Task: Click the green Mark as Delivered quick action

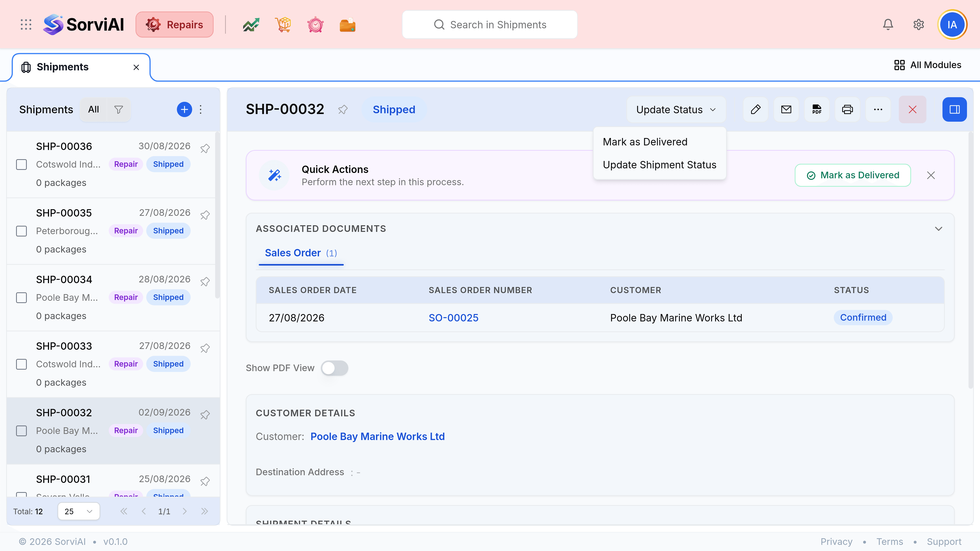Action: click(x=853, y=175)
